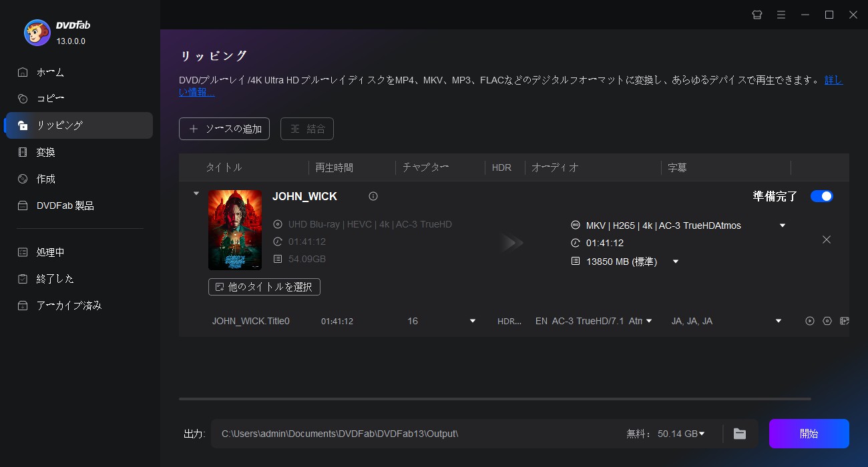Open アーカイブ済み section
868x467 pixels.
[79, 306]
